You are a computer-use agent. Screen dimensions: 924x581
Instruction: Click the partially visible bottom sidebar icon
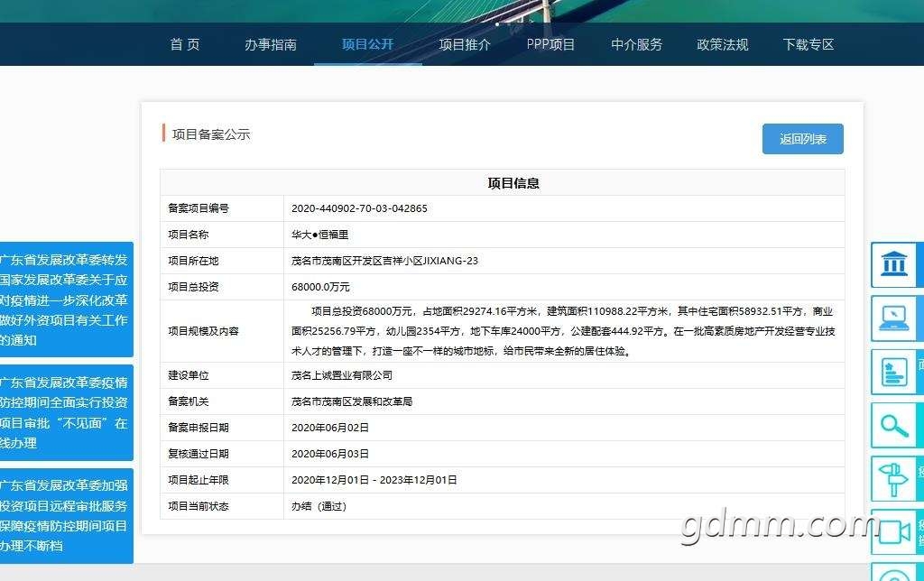tap(895, 574)
